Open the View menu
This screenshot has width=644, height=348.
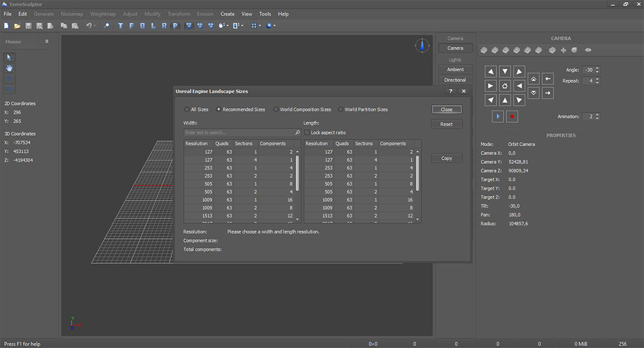click(246, 14)
